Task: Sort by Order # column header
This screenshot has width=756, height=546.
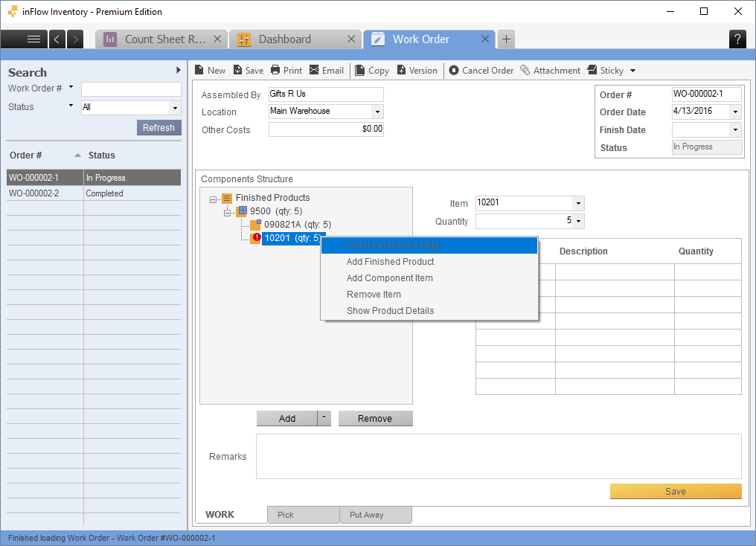Action: tap(45, 155)
